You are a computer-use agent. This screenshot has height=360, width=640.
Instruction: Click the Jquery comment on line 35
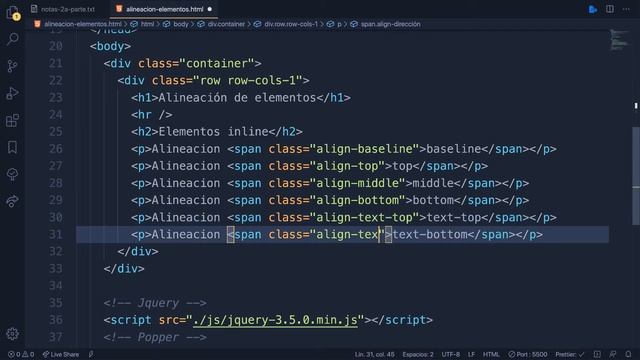tap(155, 303)
